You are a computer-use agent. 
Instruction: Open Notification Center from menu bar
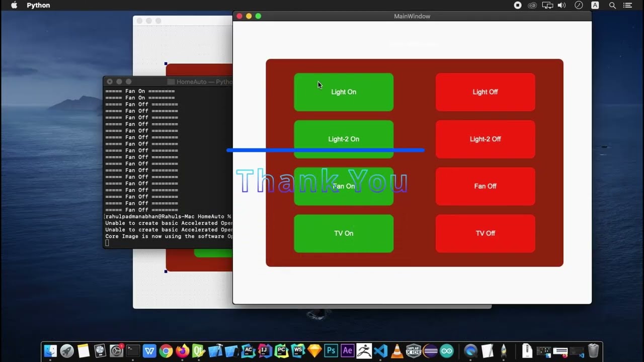[x=627, y=5]
